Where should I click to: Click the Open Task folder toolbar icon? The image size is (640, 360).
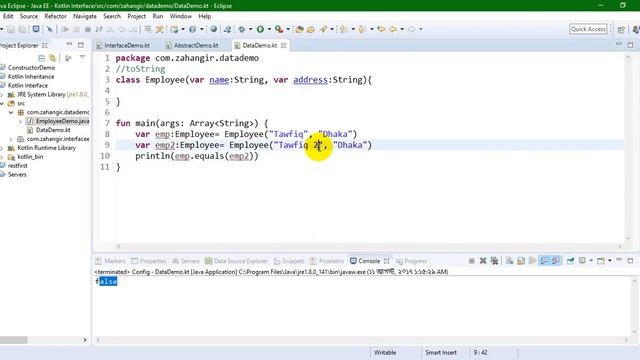pyautogui.click(x=311, y=29)
